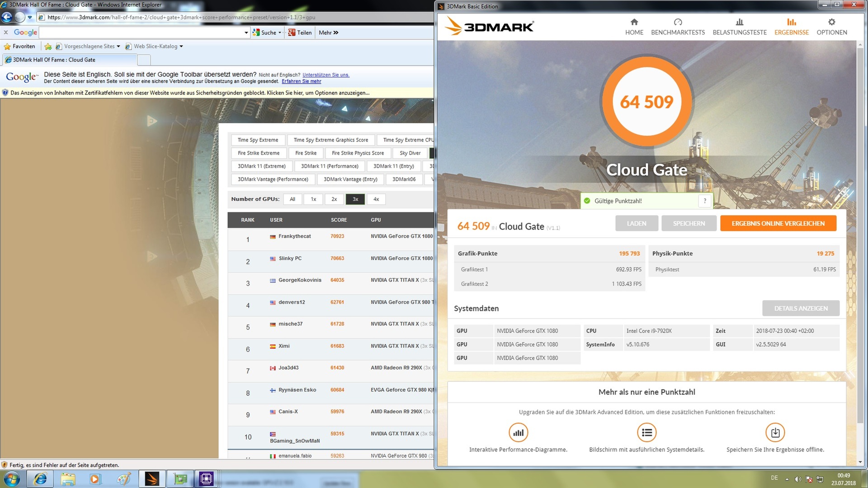Open Favoriten star menu

tap(19, 46)
